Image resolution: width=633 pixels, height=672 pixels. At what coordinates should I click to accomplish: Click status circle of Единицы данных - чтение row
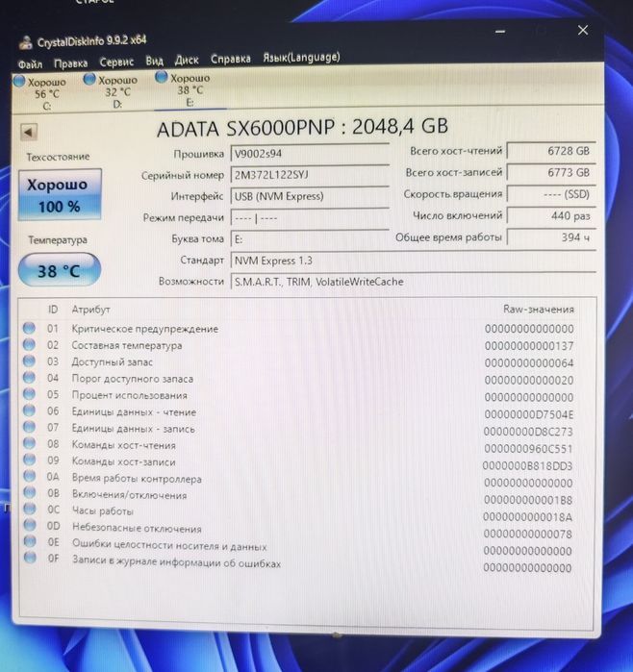[29, 411]
